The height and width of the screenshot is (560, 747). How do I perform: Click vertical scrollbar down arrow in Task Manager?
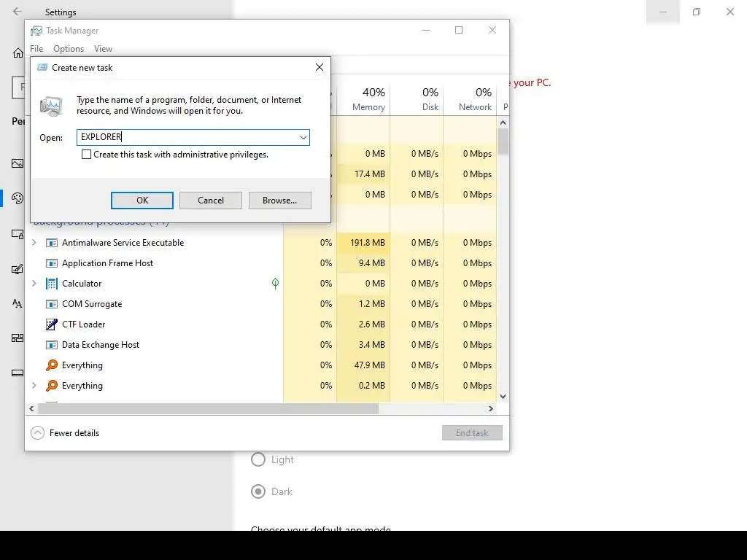coord(503,396)
